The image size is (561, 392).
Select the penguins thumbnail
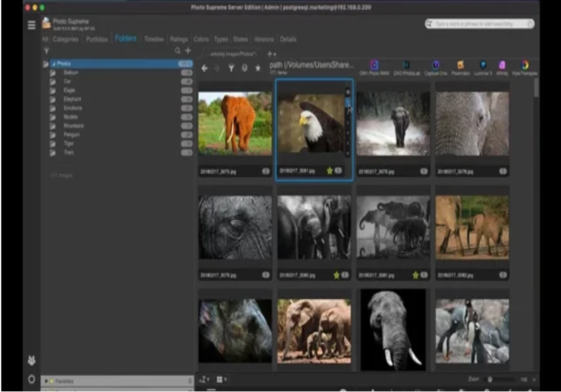472,331
